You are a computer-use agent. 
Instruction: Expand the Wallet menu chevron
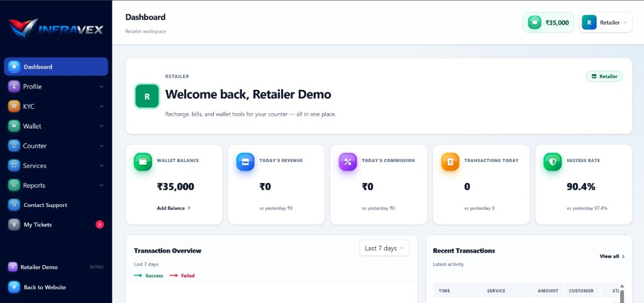pyautogui.click(x=101, y=126)
